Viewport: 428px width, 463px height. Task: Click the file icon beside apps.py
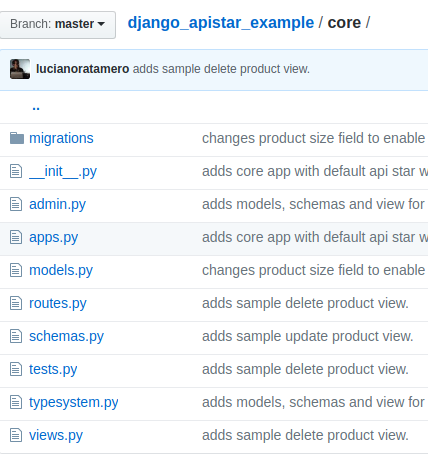(16, 237)
